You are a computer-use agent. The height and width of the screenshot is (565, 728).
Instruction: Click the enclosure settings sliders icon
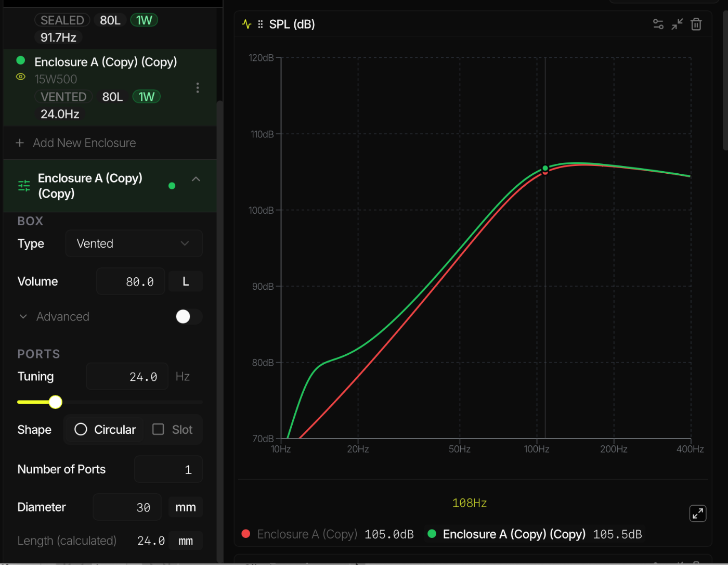click(x=24, y=186)
